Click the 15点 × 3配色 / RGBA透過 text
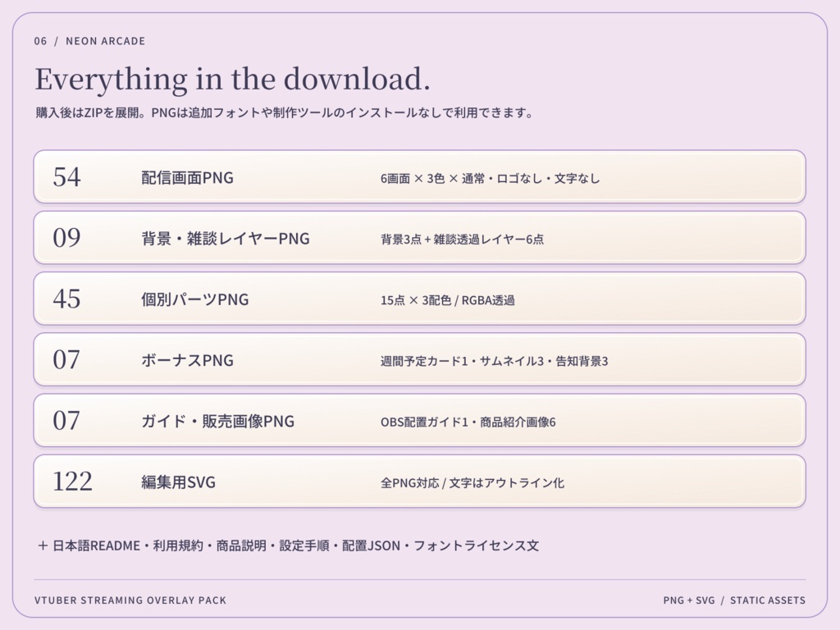 [x=448, y=300]
